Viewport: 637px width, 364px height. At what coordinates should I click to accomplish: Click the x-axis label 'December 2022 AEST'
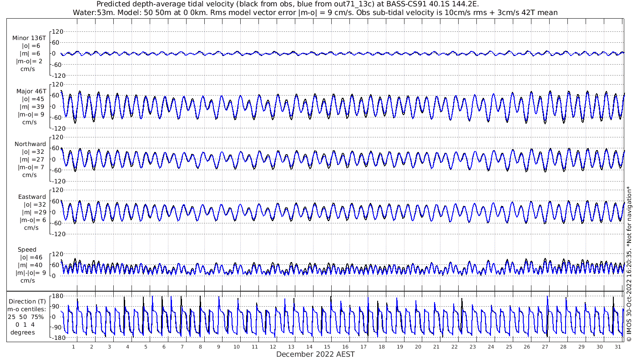[x=315, y=354]
